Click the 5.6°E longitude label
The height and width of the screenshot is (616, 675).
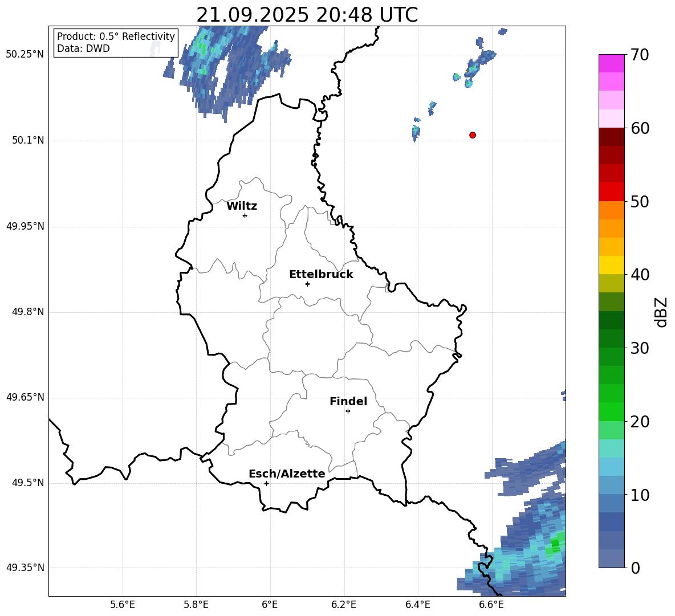(123, 605)
